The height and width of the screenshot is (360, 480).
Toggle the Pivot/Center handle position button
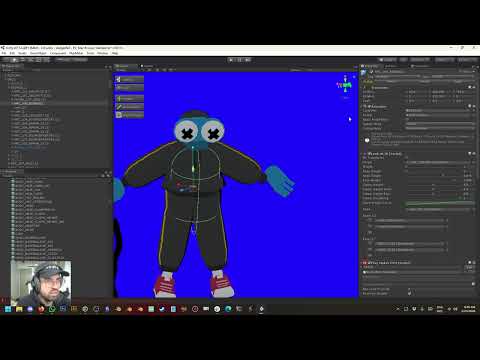pyautogui.click(x=63, y=60)
